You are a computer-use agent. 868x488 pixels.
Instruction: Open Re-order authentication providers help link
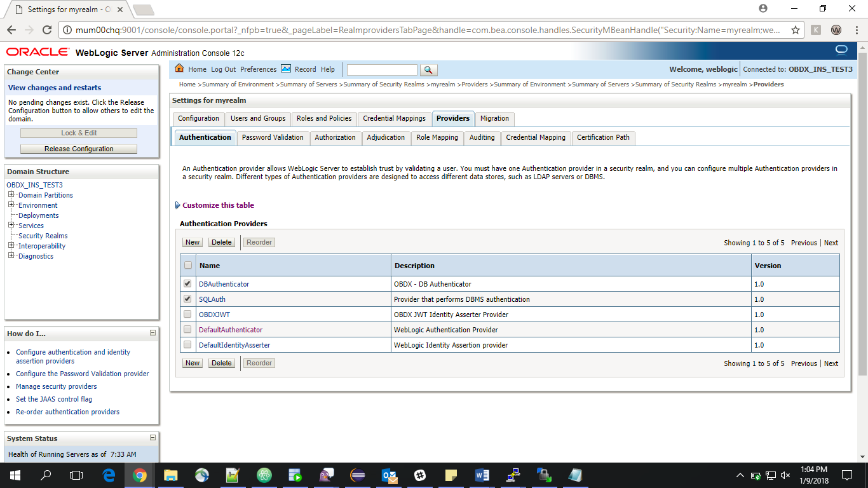[67, 412]
